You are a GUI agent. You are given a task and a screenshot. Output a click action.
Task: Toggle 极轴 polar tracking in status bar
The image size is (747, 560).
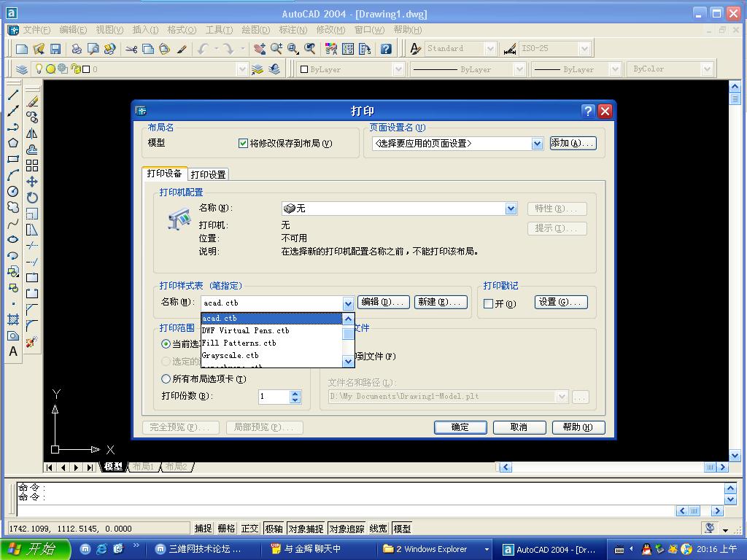pyautogui.click(x=274, y=529)
